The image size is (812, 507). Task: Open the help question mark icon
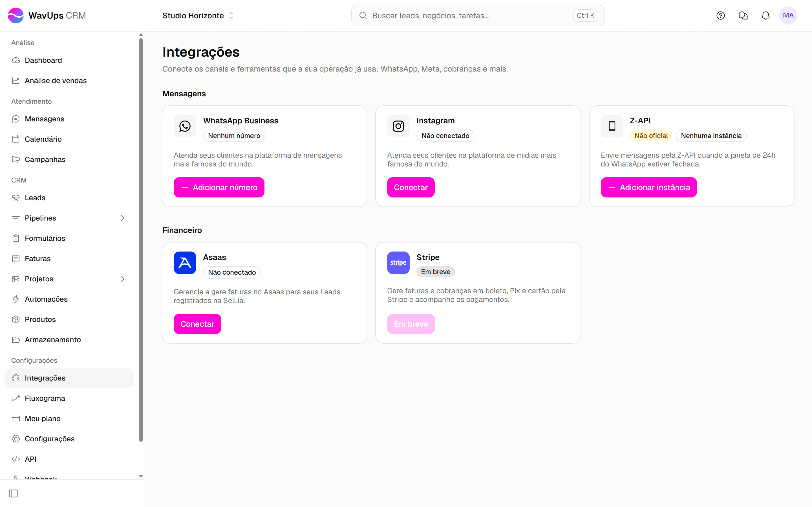click(x=720, y=15)
